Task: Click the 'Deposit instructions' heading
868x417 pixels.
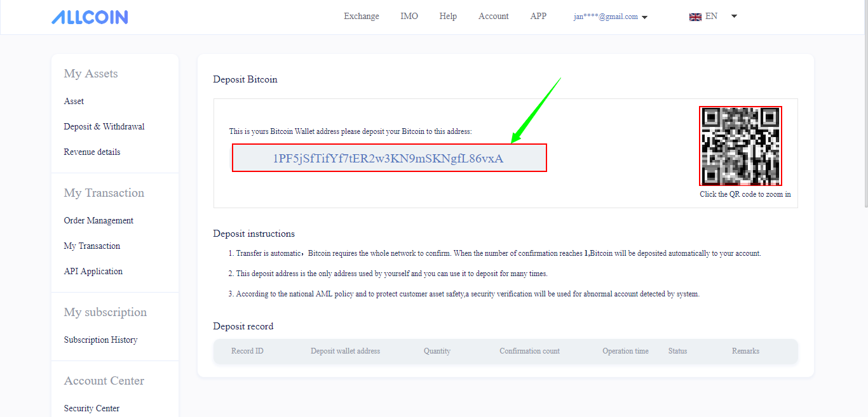Action: (254, 234)
